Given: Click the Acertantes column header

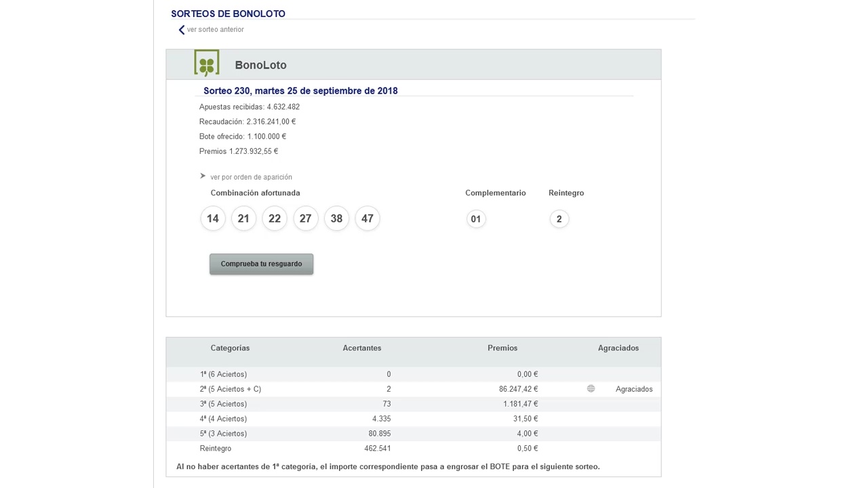Looking at the screenshot, I should [x=362, y=348].
